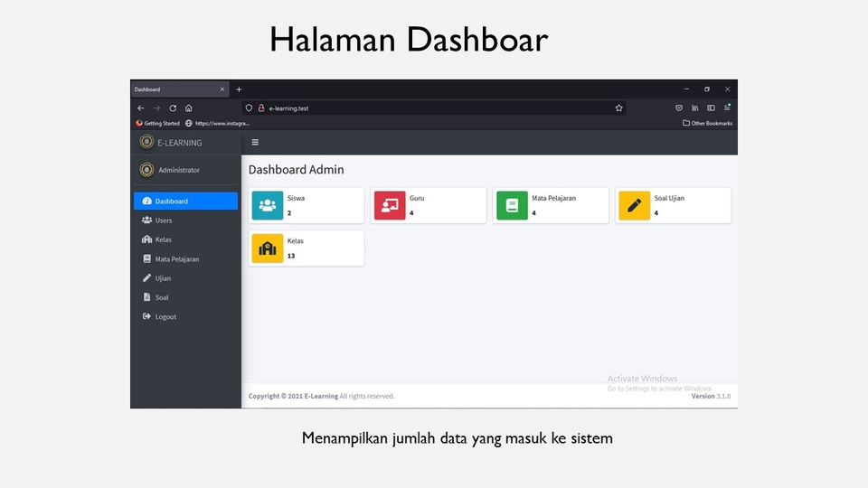868x488 pixels.
Task: Click the Guru red teacher icon
Action: 390,205
